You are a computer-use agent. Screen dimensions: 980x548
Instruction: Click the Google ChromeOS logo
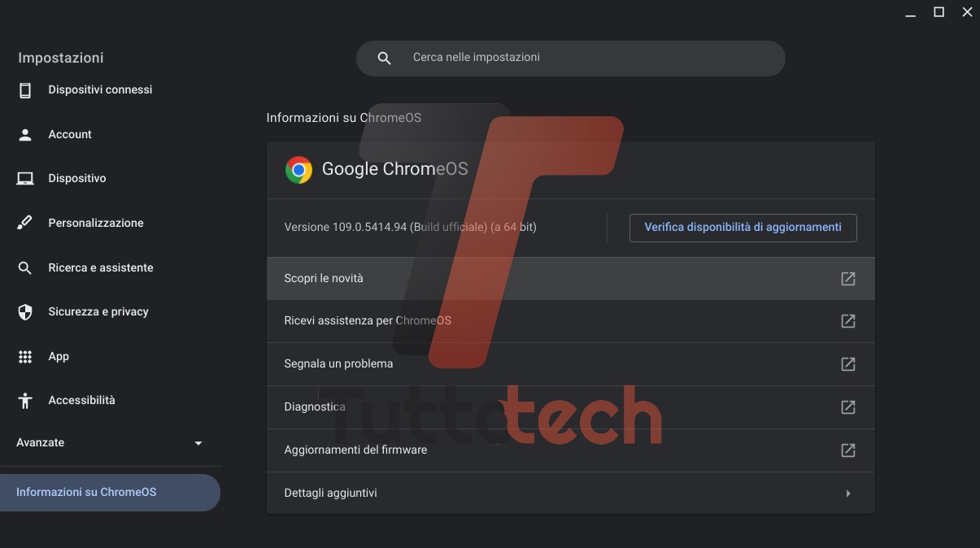pos(298,170)
